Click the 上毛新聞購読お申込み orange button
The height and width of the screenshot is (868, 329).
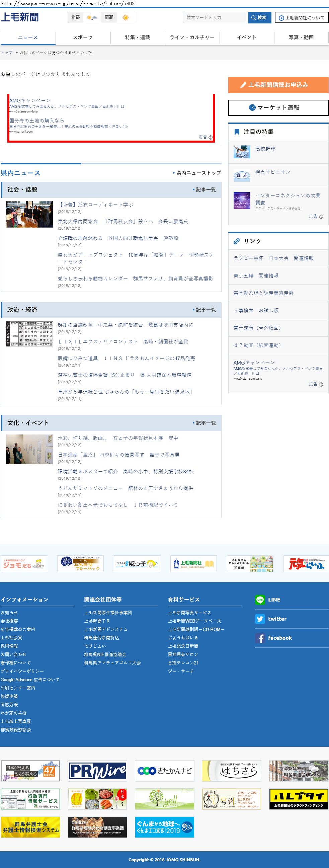point(278,85)
